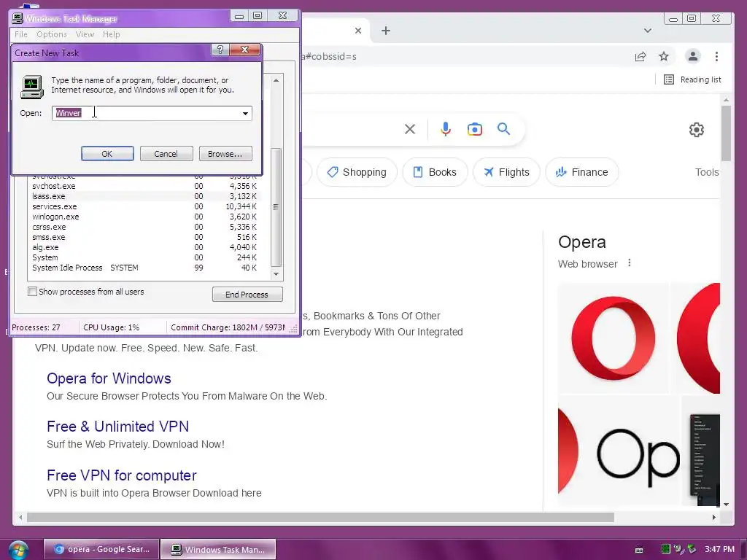Screen dimensions: 747x560
Task: Open Google settings gear icon
Action: [697, 130]
